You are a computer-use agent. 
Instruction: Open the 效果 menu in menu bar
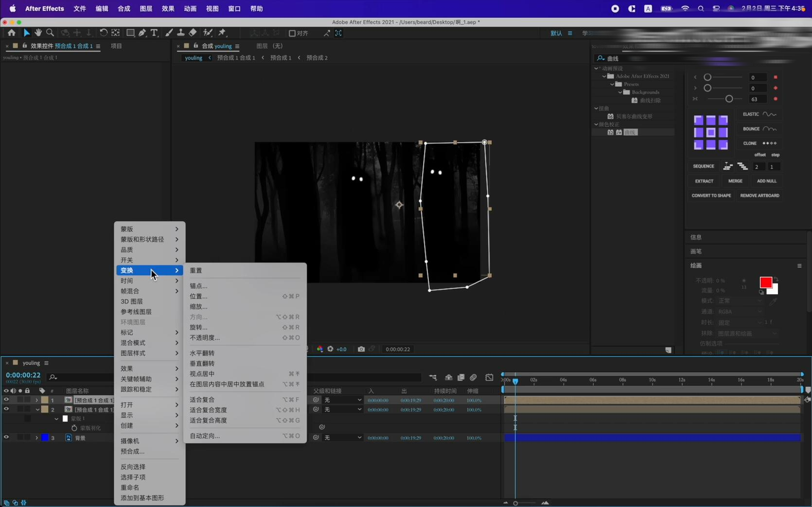click(x=168, y=8)
